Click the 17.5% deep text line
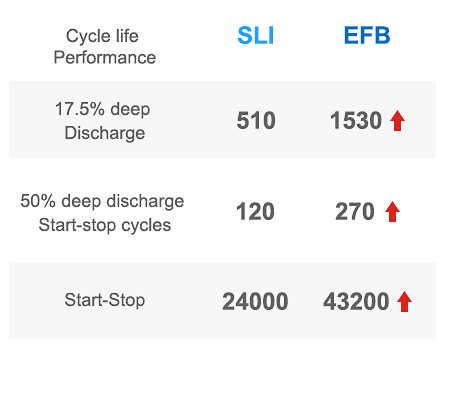 [x=103, y=109]
